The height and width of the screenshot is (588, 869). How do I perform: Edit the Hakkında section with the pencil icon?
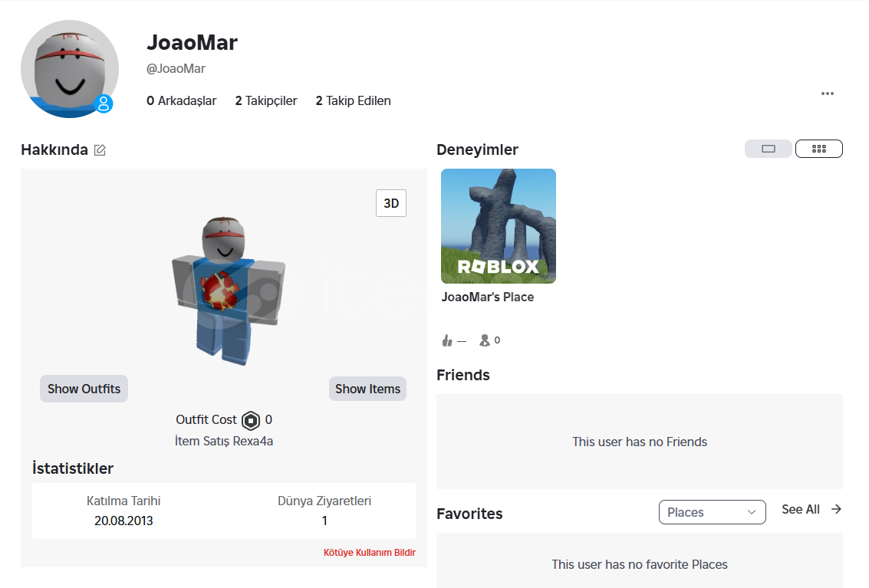pyautogui.click(x=100, y=150)
